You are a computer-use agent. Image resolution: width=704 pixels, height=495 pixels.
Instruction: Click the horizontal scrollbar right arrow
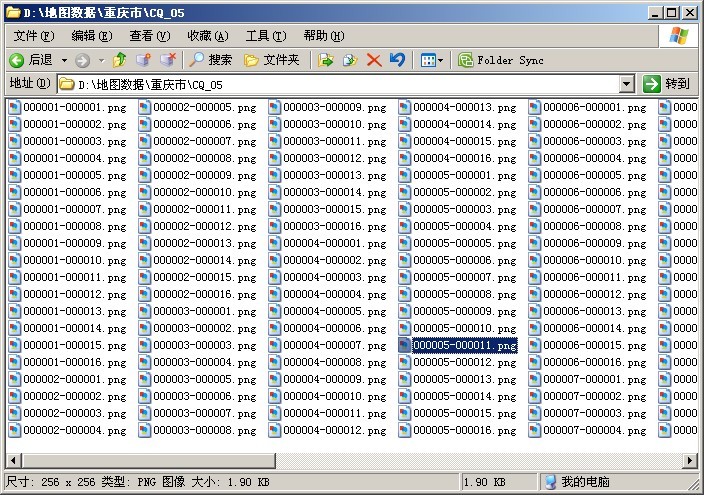(x=690, y=460)
